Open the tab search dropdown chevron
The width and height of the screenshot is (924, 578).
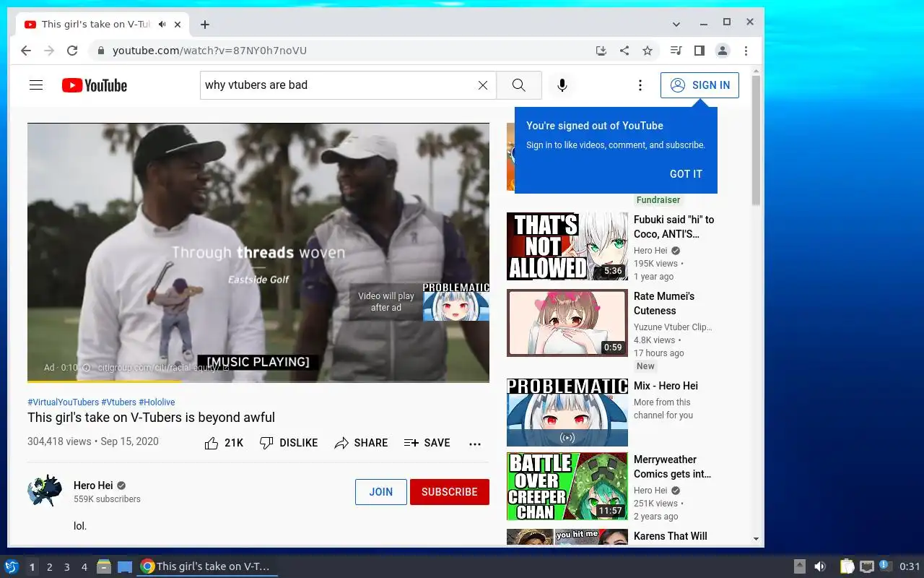[x=676, y=24]
